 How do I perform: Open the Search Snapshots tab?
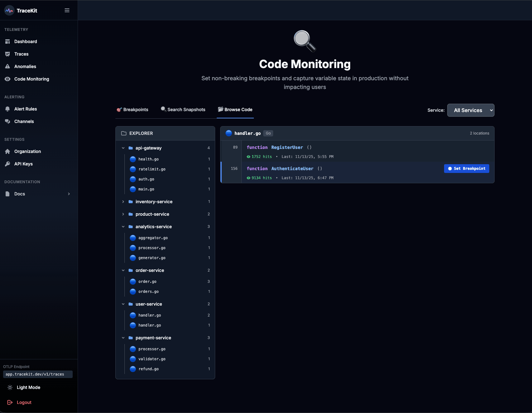(183, 109)
